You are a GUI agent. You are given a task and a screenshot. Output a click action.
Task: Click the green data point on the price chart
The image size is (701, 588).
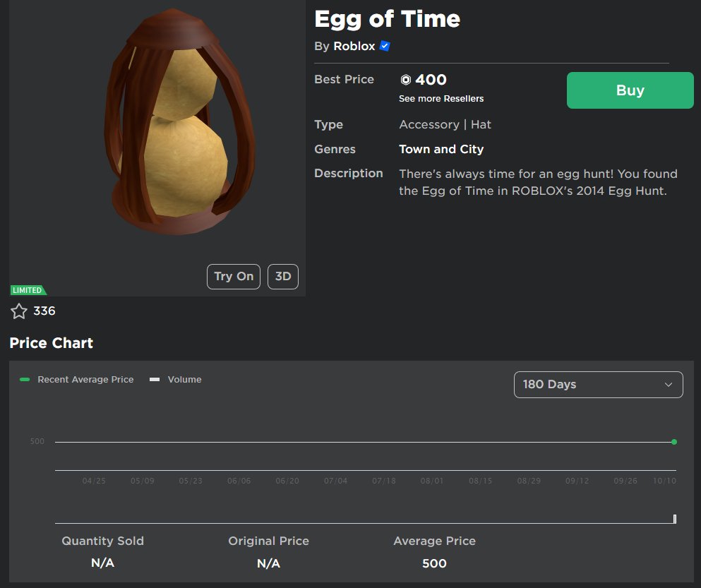tap(673, 441)
